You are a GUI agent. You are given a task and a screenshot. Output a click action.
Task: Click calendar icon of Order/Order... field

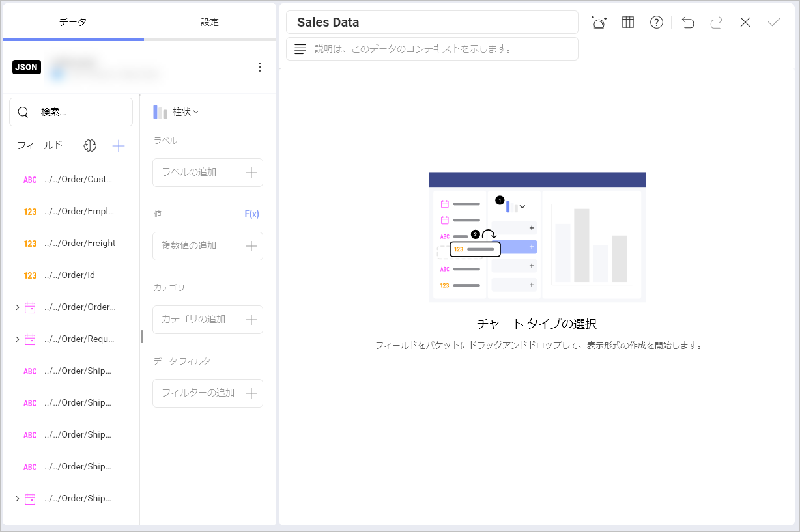point(30,307)
